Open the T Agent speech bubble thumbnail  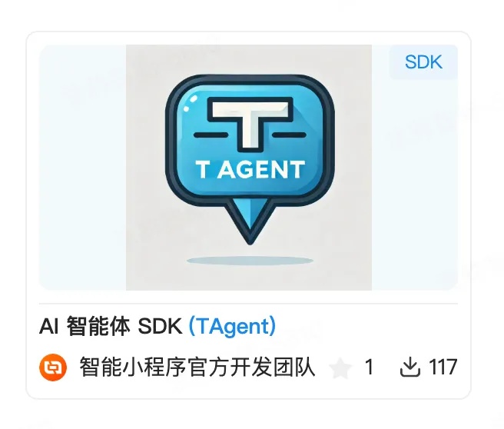tap(249, 168)
